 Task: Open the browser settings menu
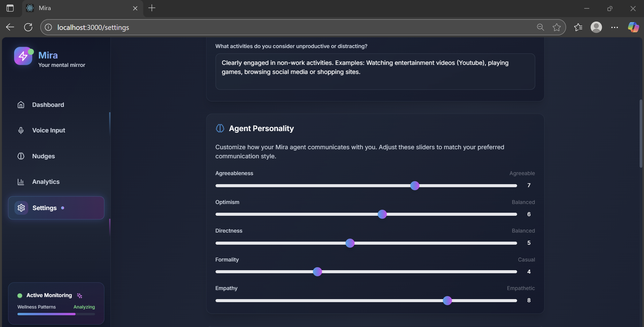coord(614,27)
